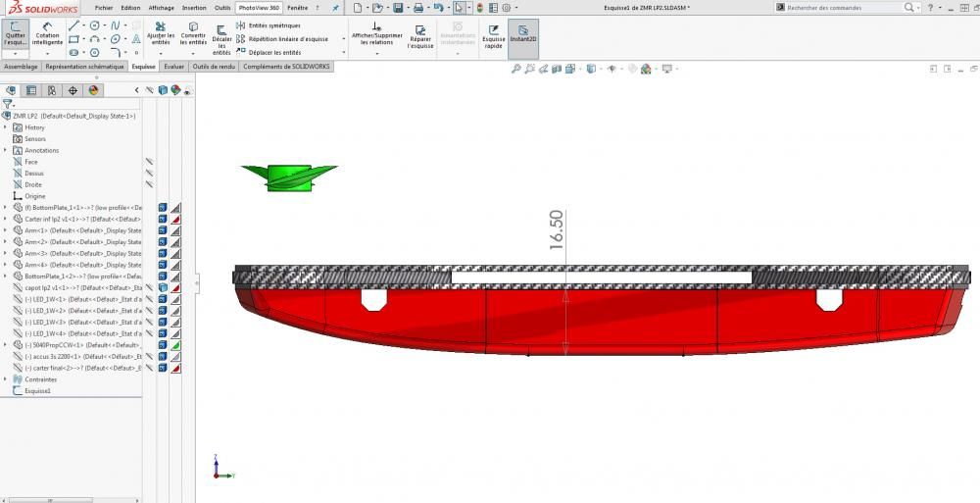
Task: Click the New document icon
Action: [x=357, y=8]
